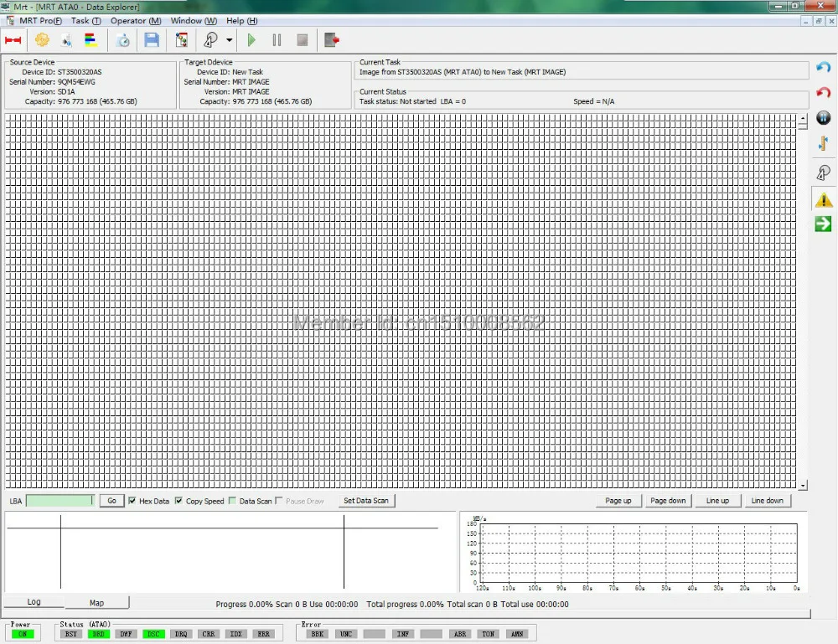Image resolution: width=838 pixels, height=644 pixels.
Task: Click the exit door icon with red arrow
Action: click(332, 40)
